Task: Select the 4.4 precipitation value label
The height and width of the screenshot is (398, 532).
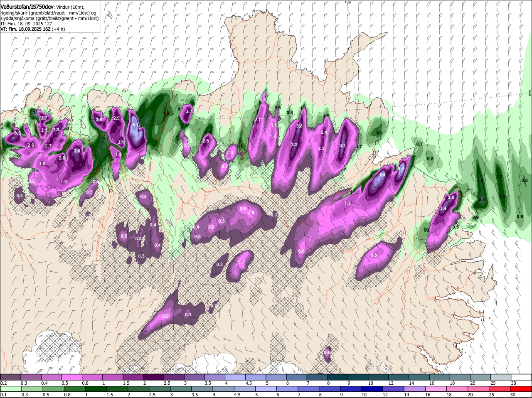Action: [x=382, y=175]
